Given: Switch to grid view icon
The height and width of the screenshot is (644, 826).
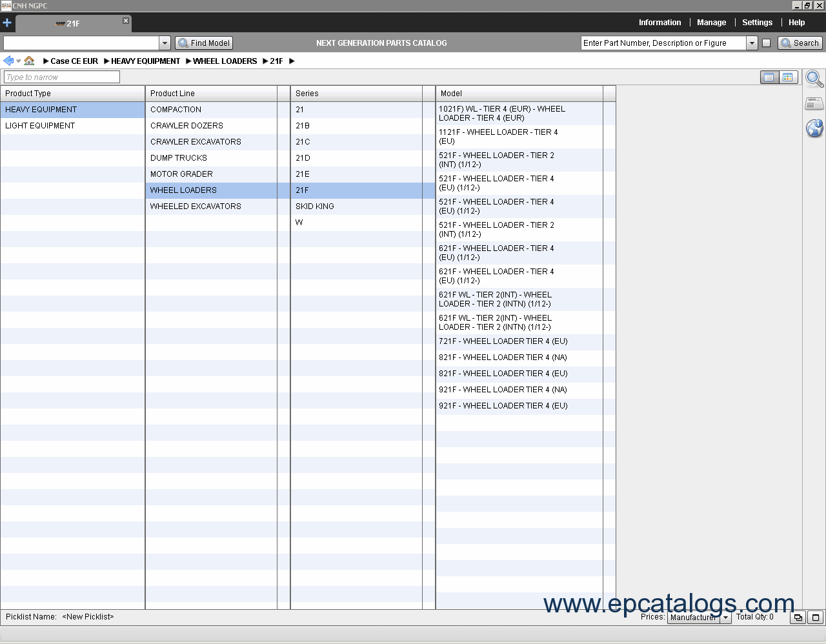Looking at the screenshot, I should [788, 77].
